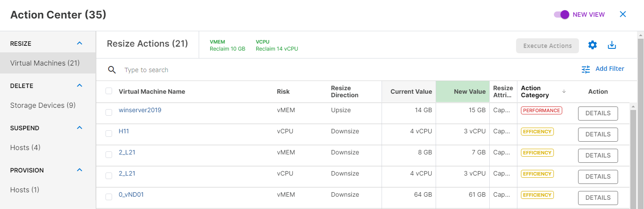Screen dimensions: 644x209
Task: Toggle the NEW VIEW switch
Action: click(561, 15)
